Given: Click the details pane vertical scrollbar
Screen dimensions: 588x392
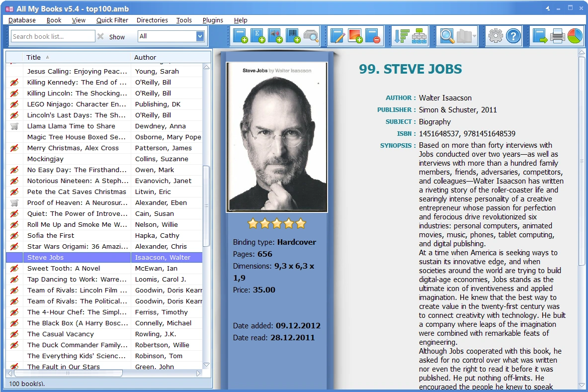Looking at the screenshot, I should pyautogui.click(x=582, y=160).
